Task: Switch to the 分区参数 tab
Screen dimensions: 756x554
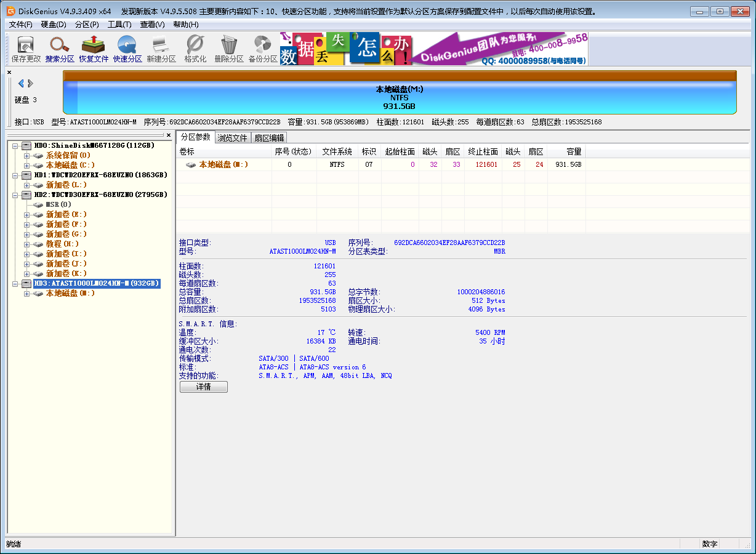Action: 195,137
